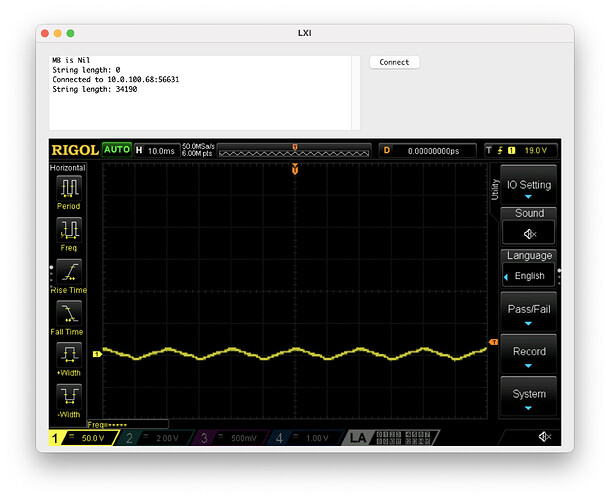Click the orange trigger level T marker
Screen dimensions: 610x500
pyautogui.click(x=493, y=342)
